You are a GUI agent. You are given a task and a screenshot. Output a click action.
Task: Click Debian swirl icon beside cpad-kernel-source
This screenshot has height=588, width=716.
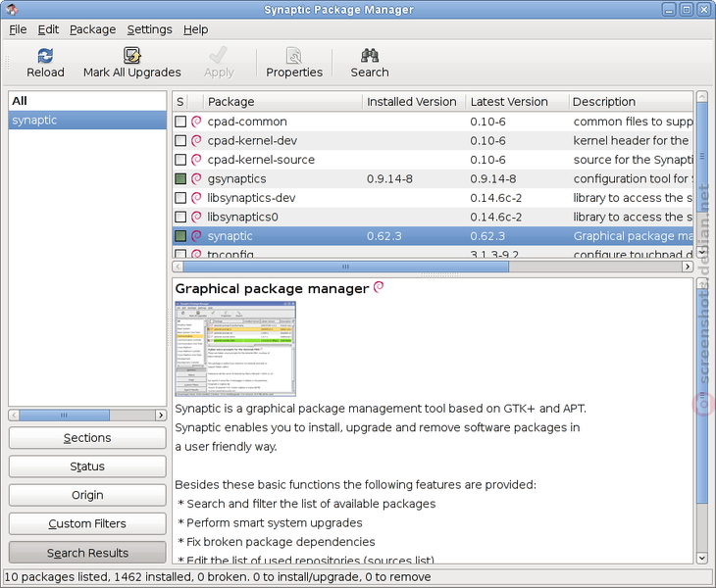click(196, 160)
